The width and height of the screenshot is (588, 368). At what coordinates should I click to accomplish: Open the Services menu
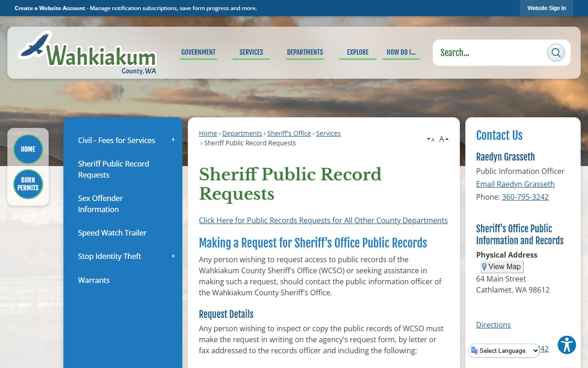[251, 52]
